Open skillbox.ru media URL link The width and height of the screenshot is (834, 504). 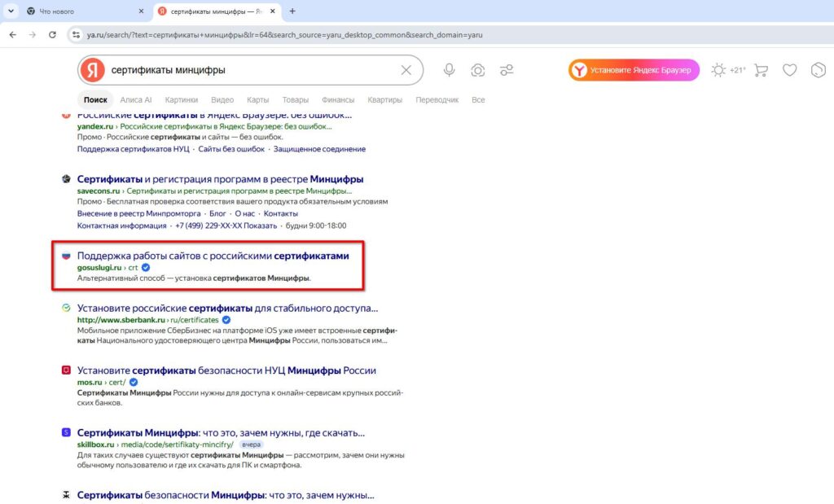click(x=156, y=445)
